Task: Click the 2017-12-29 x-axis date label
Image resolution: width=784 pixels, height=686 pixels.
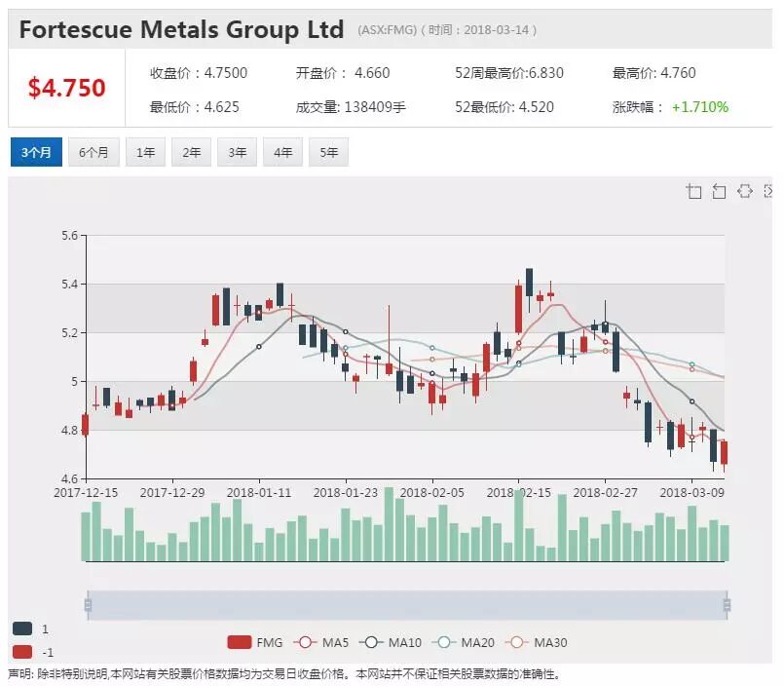Action: (172, 493)
